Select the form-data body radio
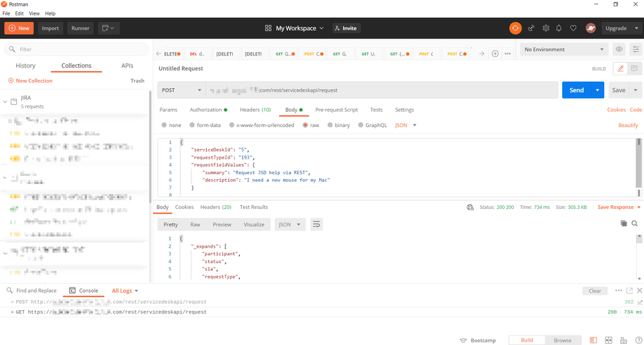The height and width of the screenshot is (345, 644). pos(192,125)
